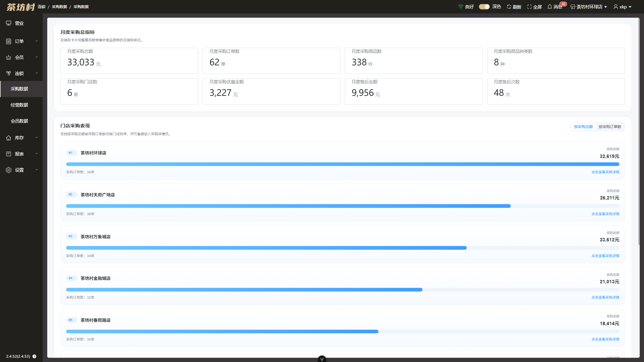Screen dimensions: 644x362
Task: View 采购详情 link for 茶坊村金融城店
Action: click(605, 297)
